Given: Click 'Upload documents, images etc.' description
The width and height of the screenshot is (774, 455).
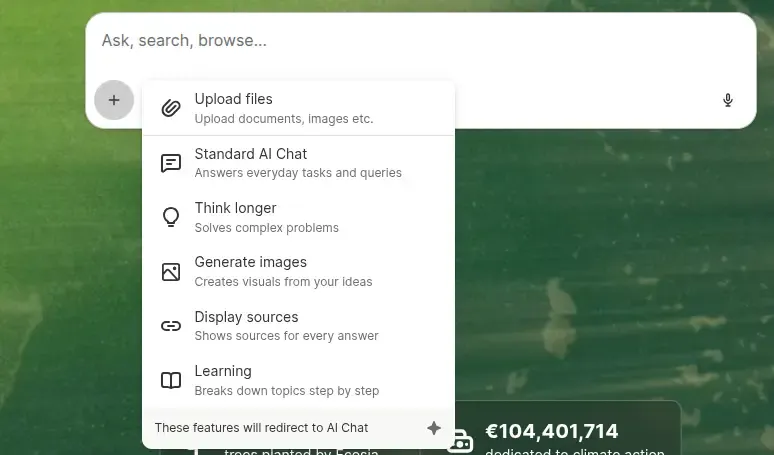Looking at the screenshot, I should 284,119.
